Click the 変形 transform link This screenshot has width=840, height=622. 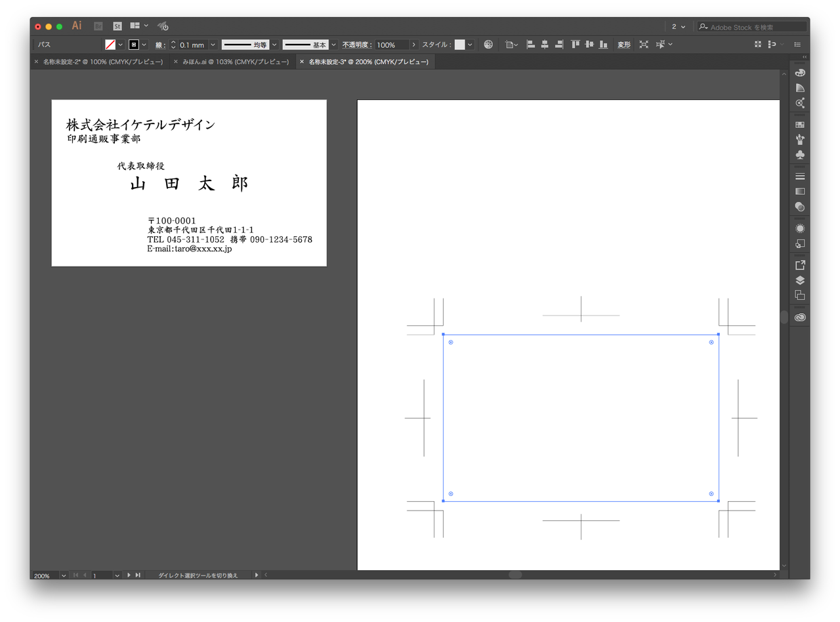(x=624, y=45)
